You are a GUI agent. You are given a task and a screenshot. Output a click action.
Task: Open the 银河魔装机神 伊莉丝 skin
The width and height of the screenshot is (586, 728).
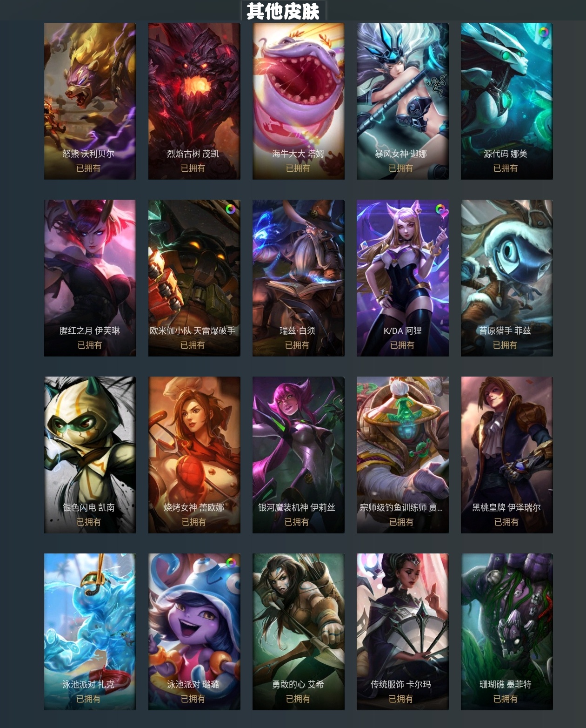point(299,455)
